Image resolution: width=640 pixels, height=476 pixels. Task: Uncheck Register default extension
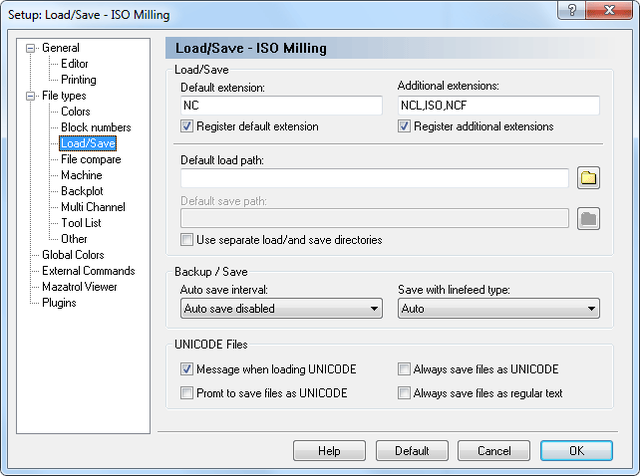click(187, 126)
